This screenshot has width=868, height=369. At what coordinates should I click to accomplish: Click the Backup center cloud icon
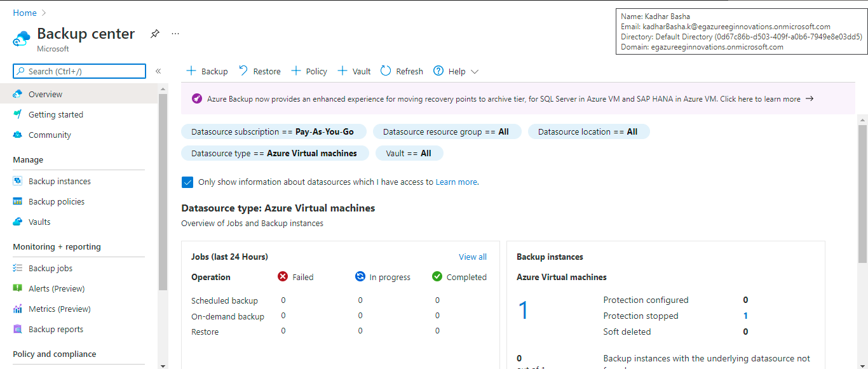(x=22, y=39)
